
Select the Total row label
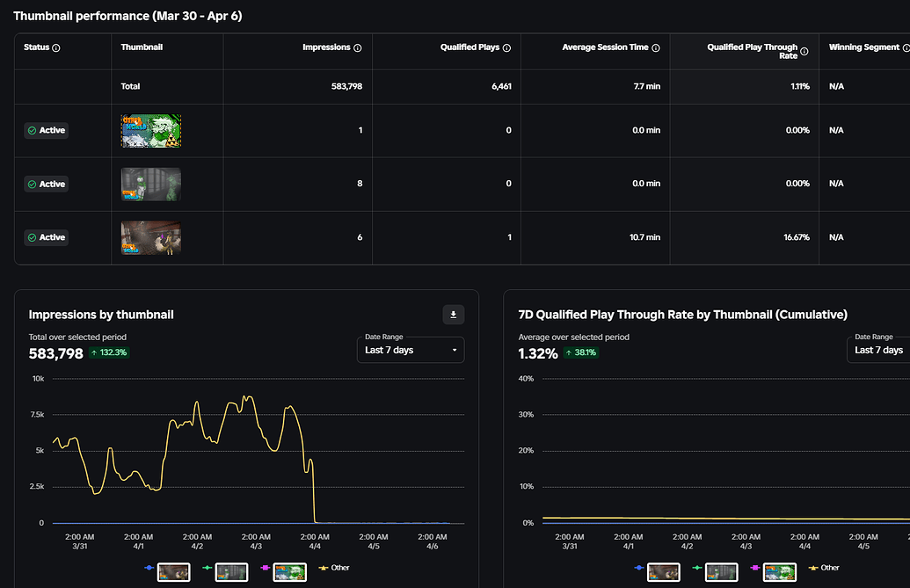point(130,86)
